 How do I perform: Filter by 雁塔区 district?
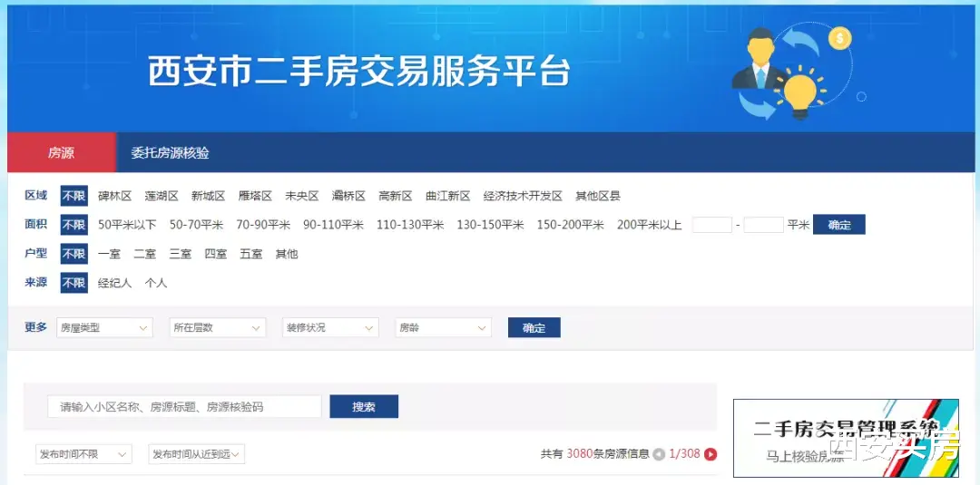coord(255,196)
